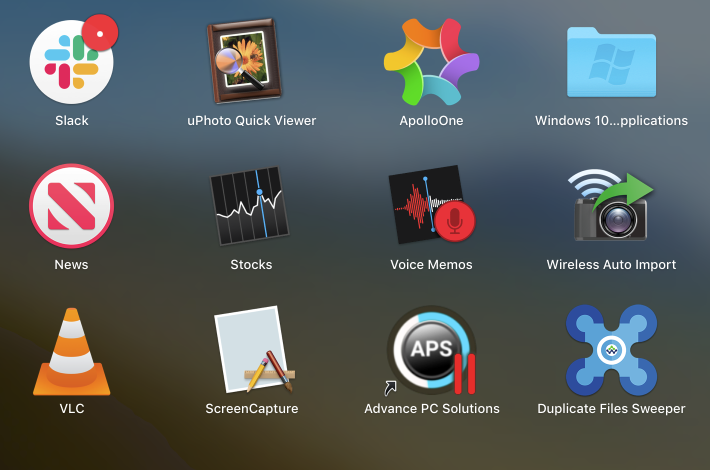
Task: Launch uPhoto Quick Viewer icon
Action: (x=246, y=61)
